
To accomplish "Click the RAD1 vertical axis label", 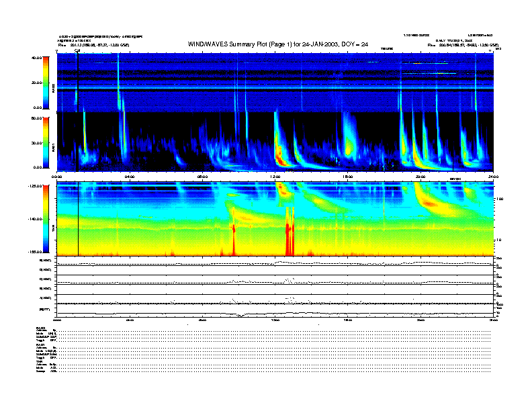I will pyautogui.click(x=53, y=147).
